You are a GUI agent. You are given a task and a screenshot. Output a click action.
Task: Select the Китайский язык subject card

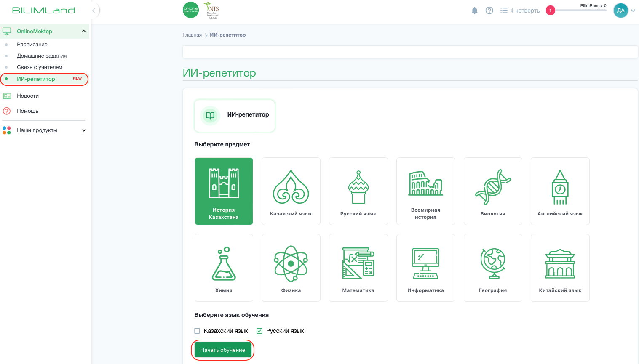click(x=560, y=268)
